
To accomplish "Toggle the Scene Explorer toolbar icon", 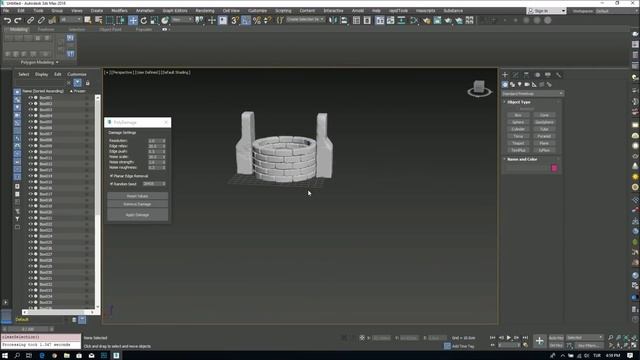I will pyautogui.click(x=356, y=20).
